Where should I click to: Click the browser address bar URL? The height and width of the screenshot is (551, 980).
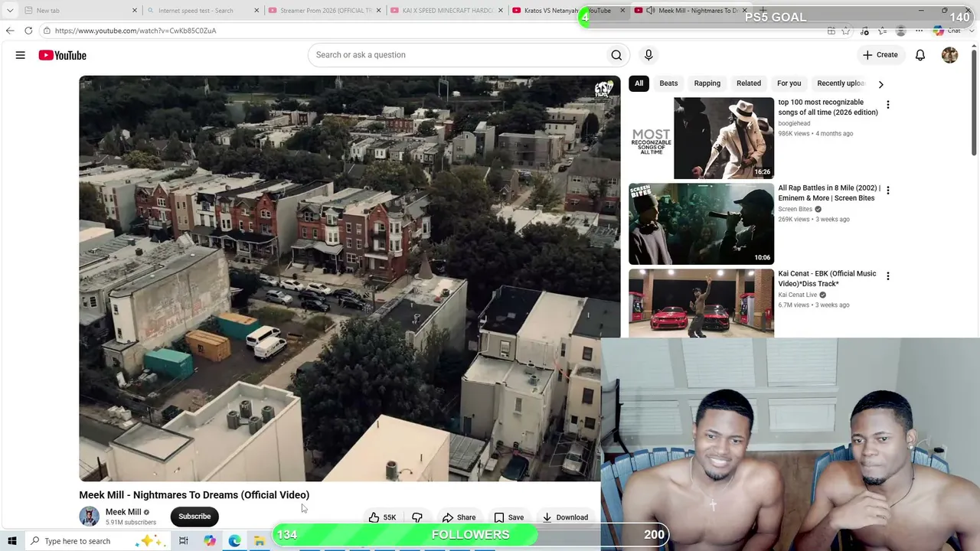pos(136,31)
